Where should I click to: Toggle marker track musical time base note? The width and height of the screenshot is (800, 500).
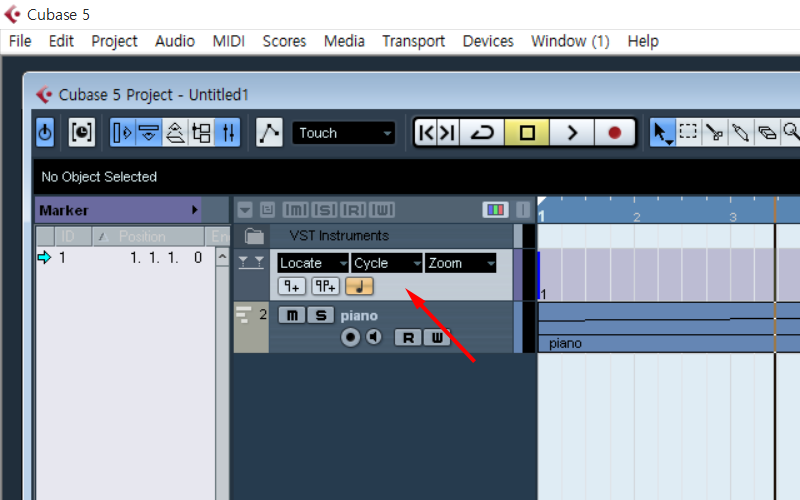pyautogui.click(x=359, y=286)
